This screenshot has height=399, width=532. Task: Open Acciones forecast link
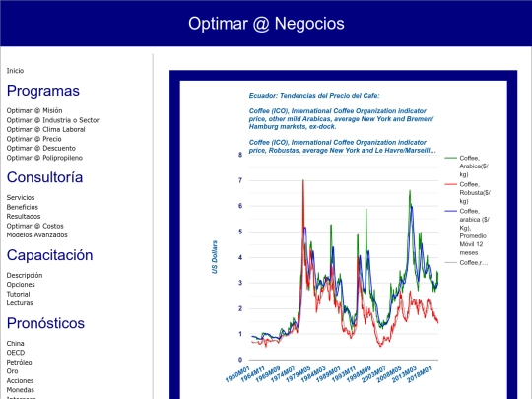coord(20,380)
